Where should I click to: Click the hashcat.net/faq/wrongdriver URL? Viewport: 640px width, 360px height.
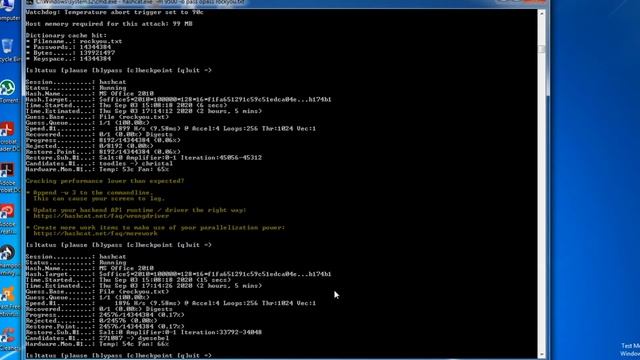(x=101, y=216)
